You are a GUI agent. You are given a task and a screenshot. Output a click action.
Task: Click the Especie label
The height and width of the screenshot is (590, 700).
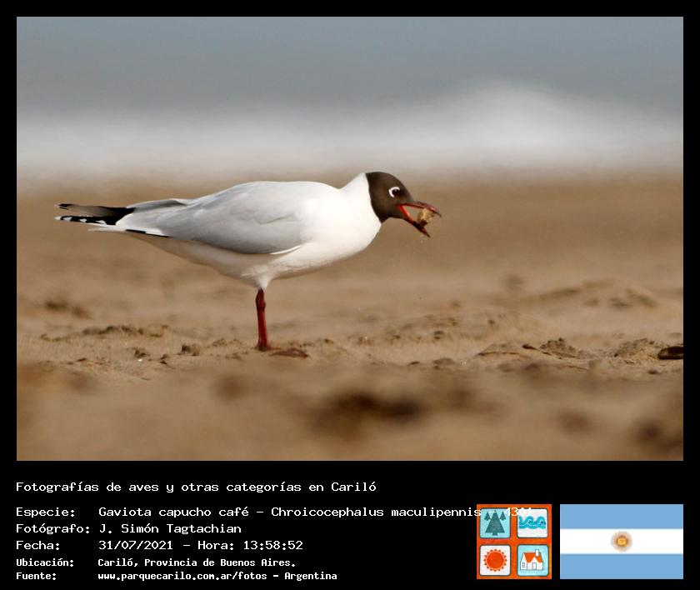coord(45,512)
